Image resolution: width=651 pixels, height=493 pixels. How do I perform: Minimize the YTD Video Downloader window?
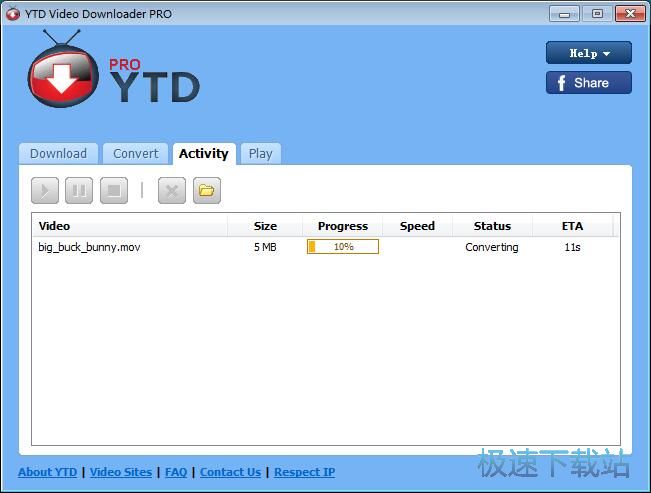tap(564, 14)
